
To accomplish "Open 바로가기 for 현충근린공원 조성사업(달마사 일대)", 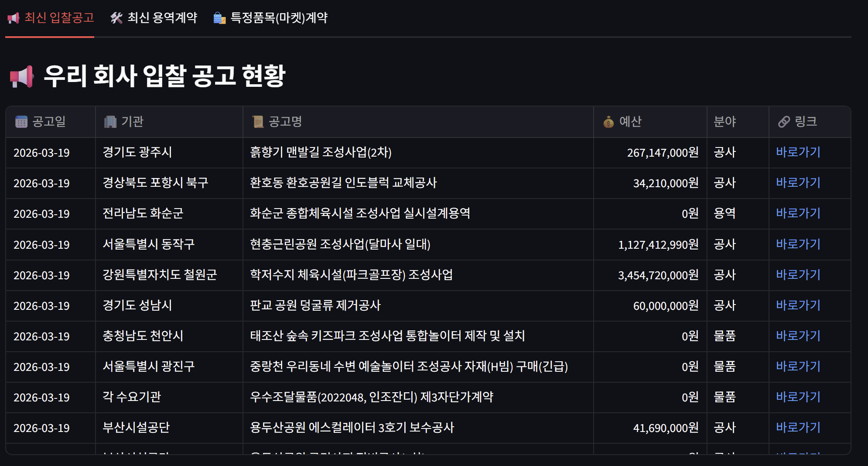I will (798, 244).
